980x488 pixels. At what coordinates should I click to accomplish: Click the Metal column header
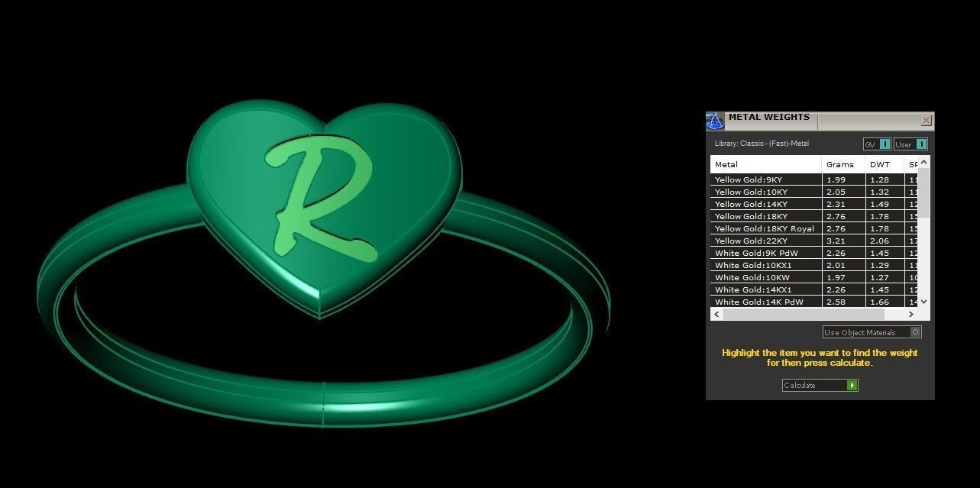point(766,164)
